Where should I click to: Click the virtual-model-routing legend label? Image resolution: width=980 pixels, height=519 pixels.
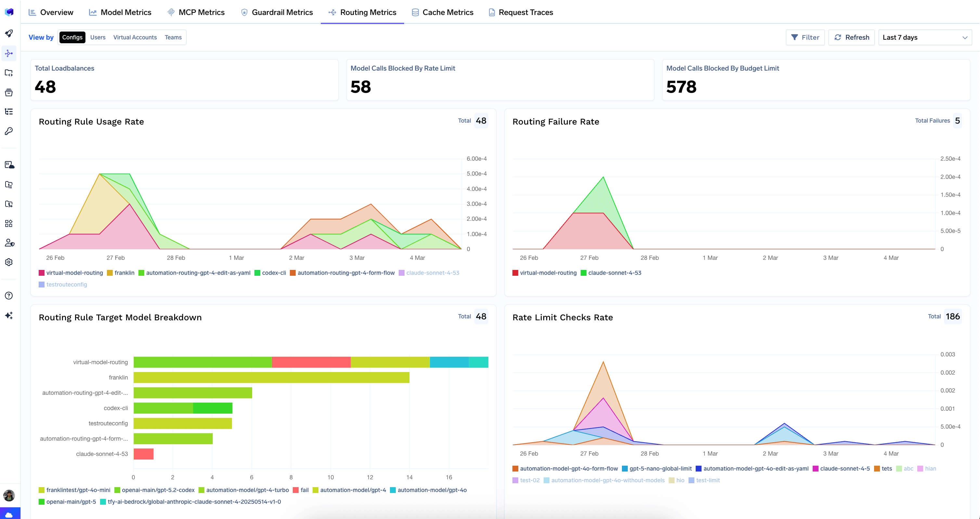pyautogui.click(x=74, y=273)
